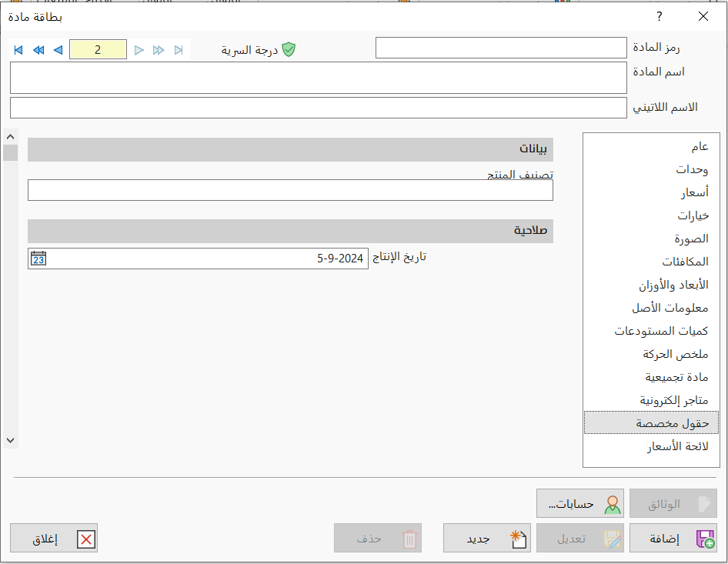
Task: Select خيارات in the side list
Action: click(651, 216)
